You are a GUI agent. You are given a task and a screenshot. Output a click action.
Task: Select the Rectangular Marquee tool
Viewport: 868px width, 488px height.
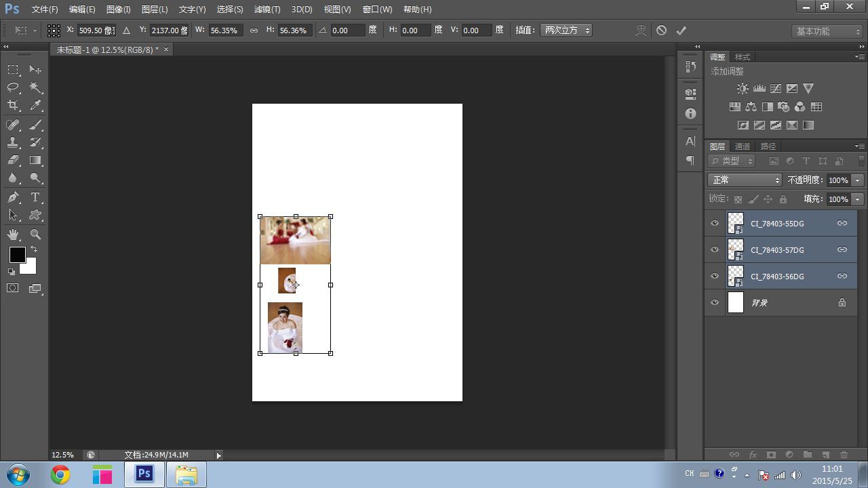(13, 70)
